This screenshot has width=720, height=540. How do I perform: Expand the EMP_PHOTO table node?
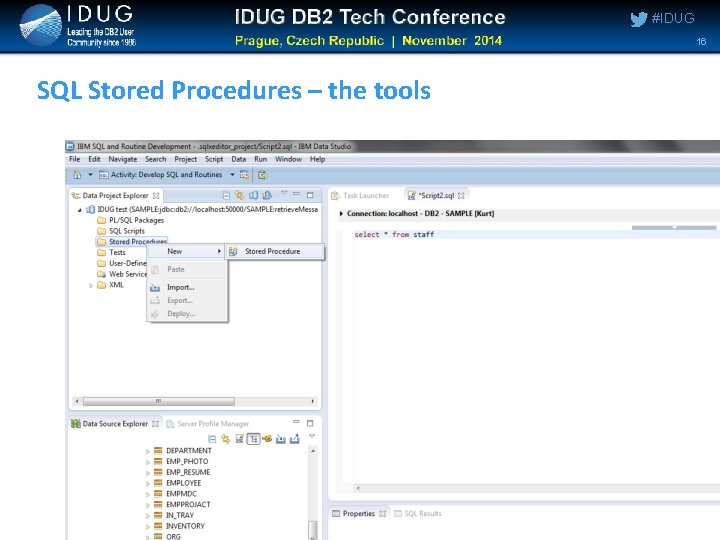[x=147, y=462]
